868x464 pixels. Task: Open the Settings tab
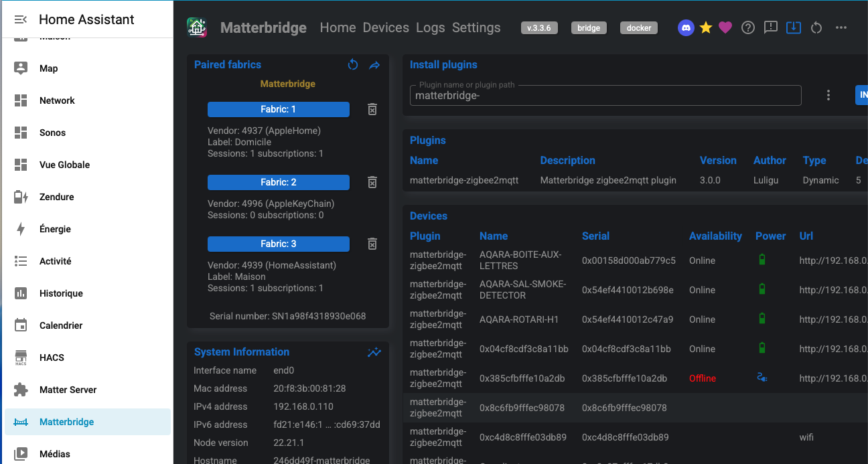pos(476,27)
